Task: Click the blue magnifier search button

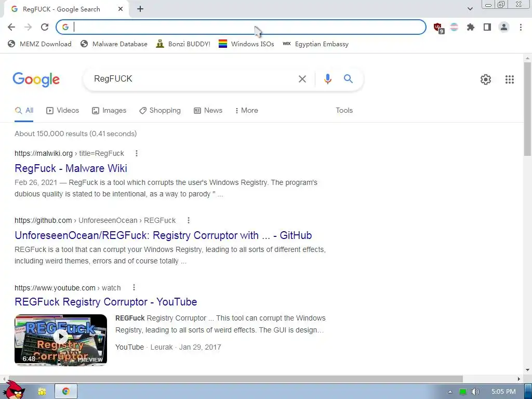Action: click(348, 79)
